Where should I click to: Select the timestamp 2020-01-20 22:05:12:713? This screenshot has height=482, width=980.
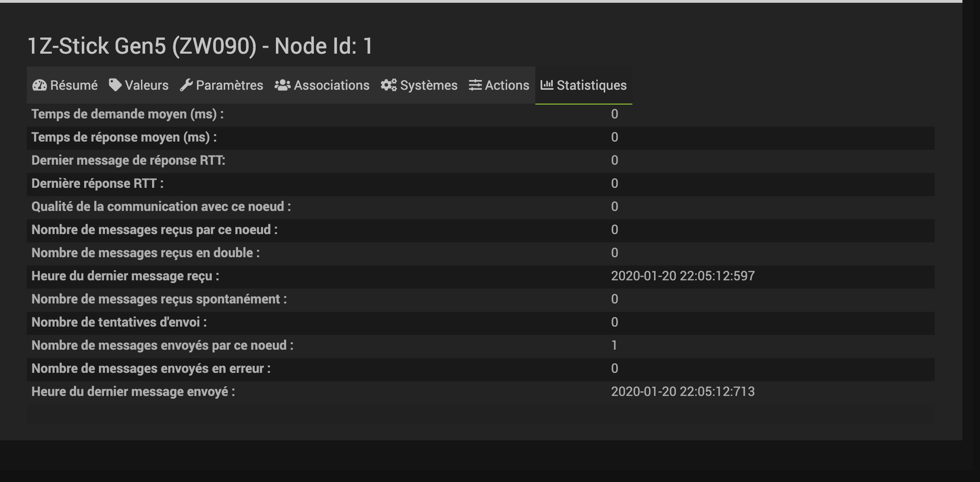pos(683,392)
